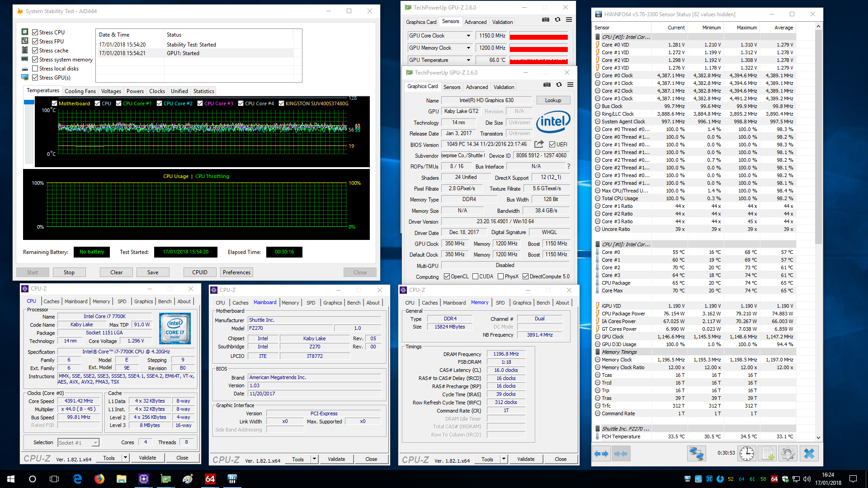Viewport: 868px width, 488px height.
Task: Switch to Caches tab in CPU-Z CPU window
Action: [x=51, y=301]
